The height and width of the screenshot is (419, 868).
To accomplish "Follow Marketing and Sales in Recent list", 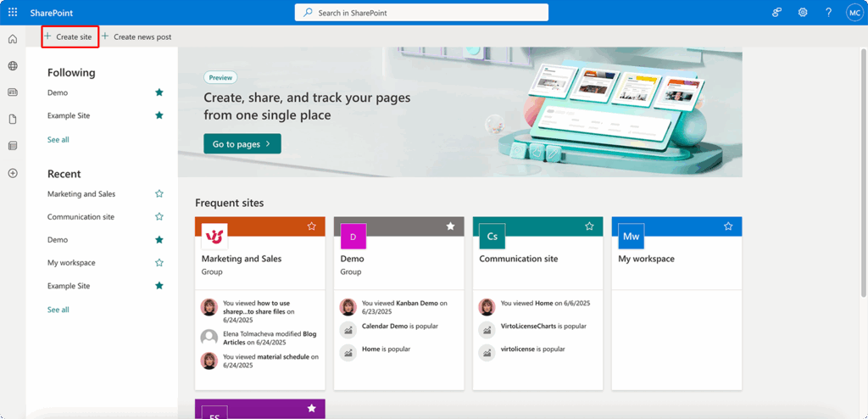I will (159, 194).
